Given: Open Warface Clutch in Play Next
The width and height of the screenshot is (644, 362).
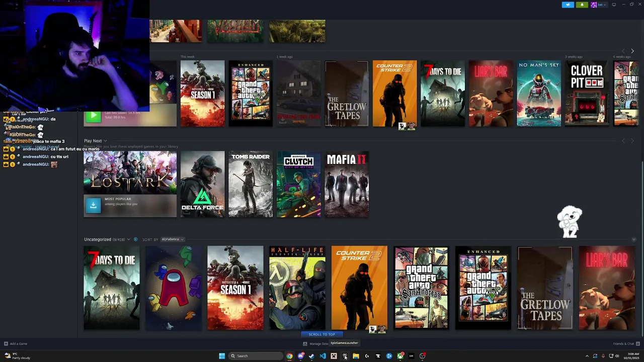Looking at the screenshot, I should coord(298,184).
